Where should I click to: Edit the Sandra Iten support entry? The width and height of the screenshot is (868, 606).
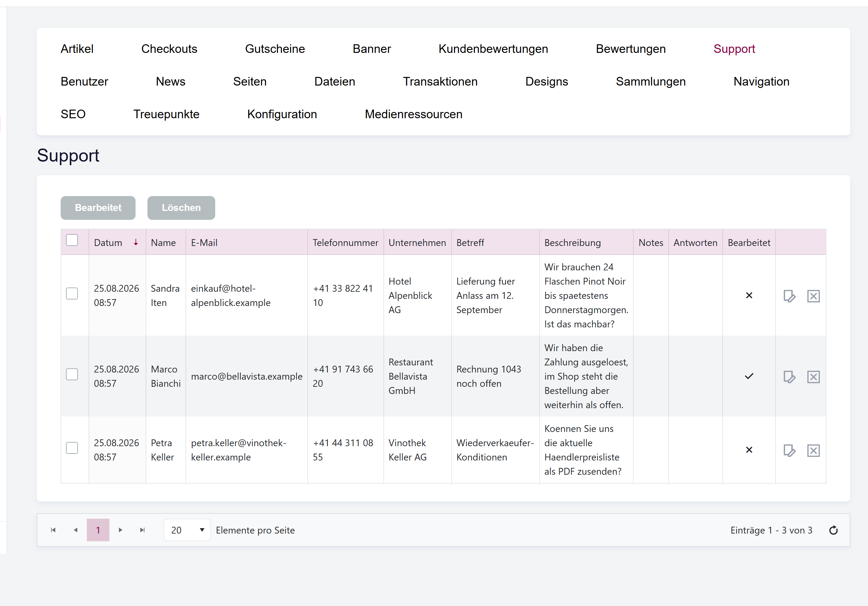pos(789,296)
